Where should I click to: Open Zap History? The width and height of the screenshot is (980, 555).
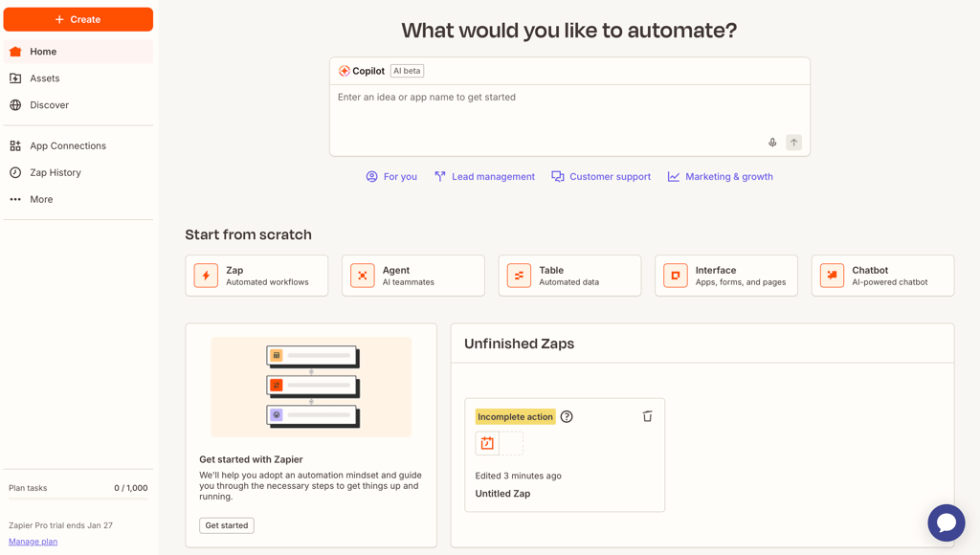coord(78,172)
